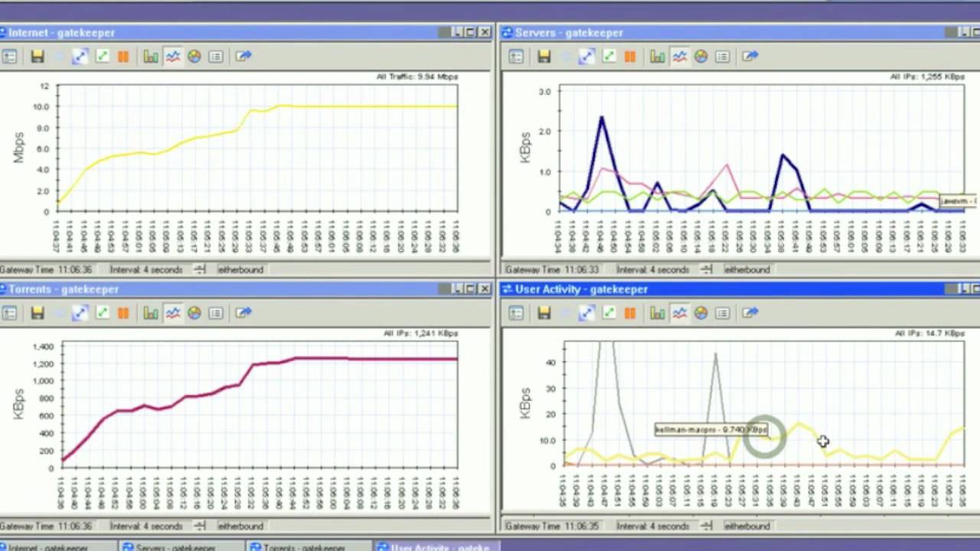This screenshot has width=980, height=551.
Task: Click 'eitherbound' field in User Activity status bar
Action: pyautogui.click(x=747, y=526)
